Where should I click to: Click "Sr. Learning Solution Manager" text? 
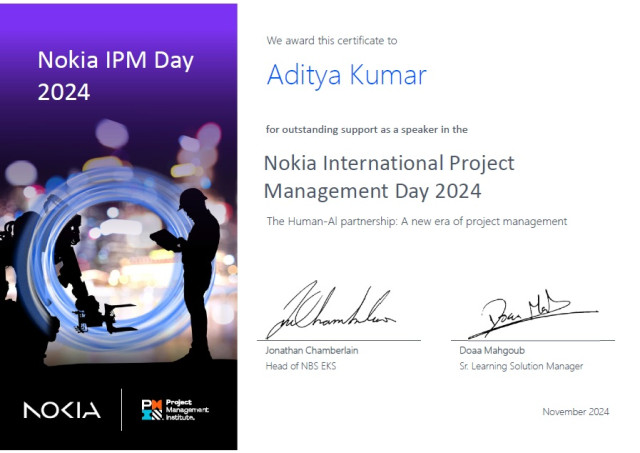tap(521, 366)
